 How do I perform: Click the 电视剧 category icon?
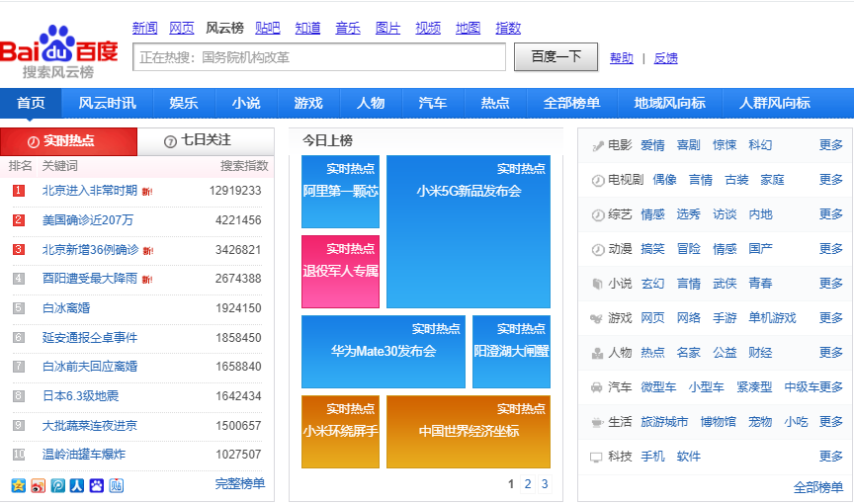(x=597, y=180)
